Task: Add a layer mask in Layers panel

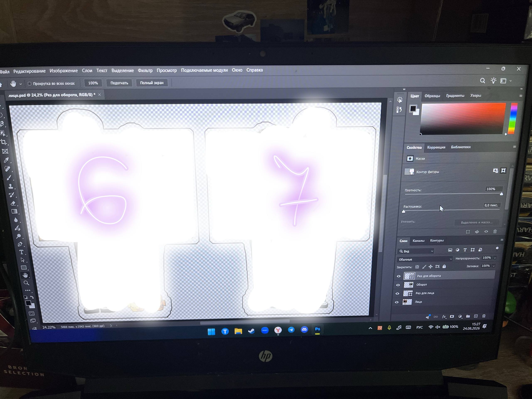Action: [x=452, y=316]
